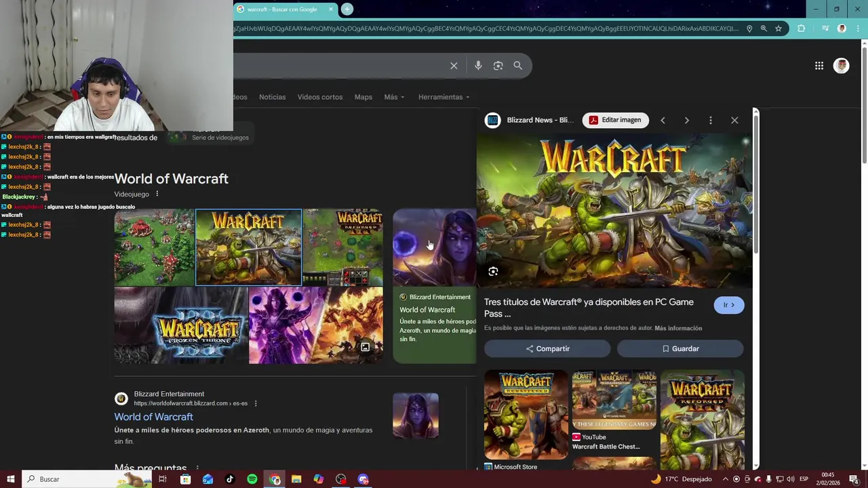The height and width of the screenshot is (488, 868).
Task: Open the image preview panel's three-dot options
Action: click(710, 120)
